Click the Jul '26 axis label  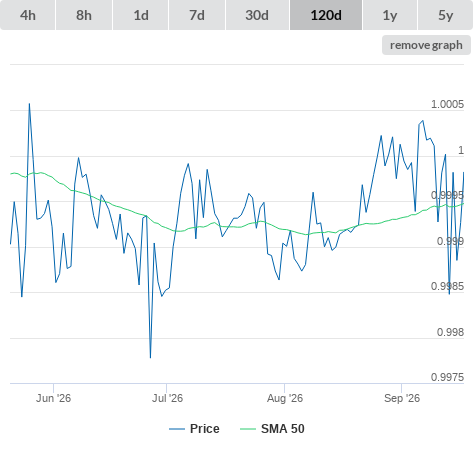coord(167,398)
